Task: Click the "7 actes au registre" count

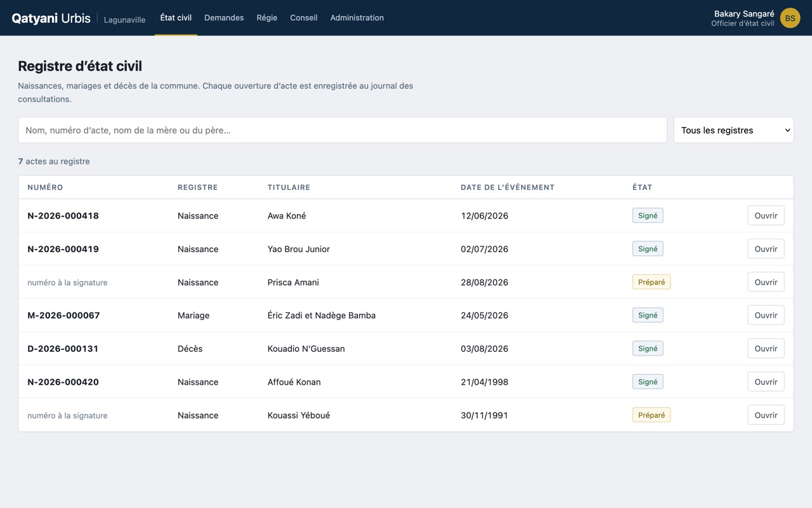Action: [54, 161]
